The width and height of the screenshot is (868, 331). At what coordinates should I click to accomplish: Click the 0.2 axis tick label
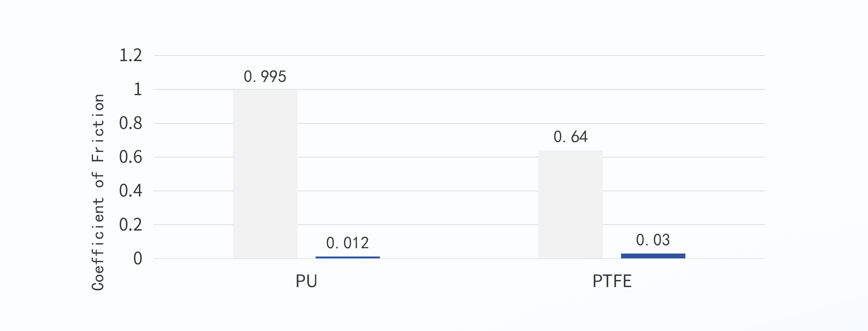(x=131, y=225)
